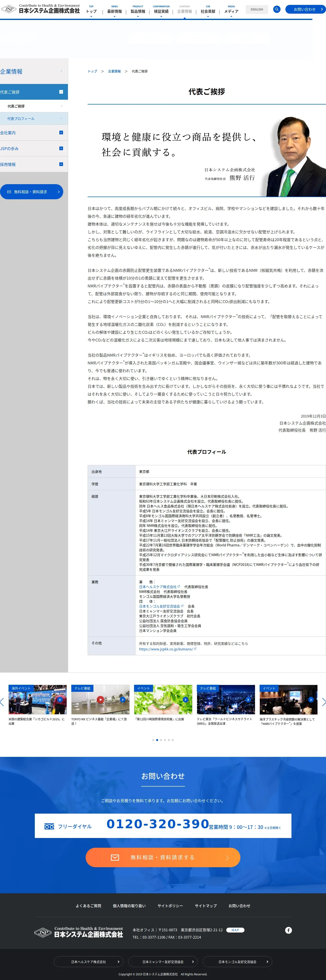Open the 海洋プラスチック汚染 event thumbnail
326x980 pixels.
pyautogui.click(x=288, y=700)
